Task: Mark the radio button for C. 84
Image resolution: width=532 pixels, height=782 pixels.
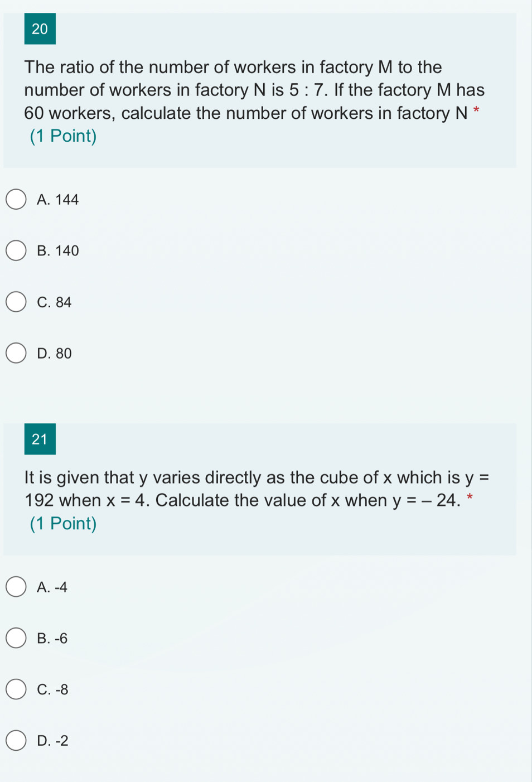Action: [16, 302]
